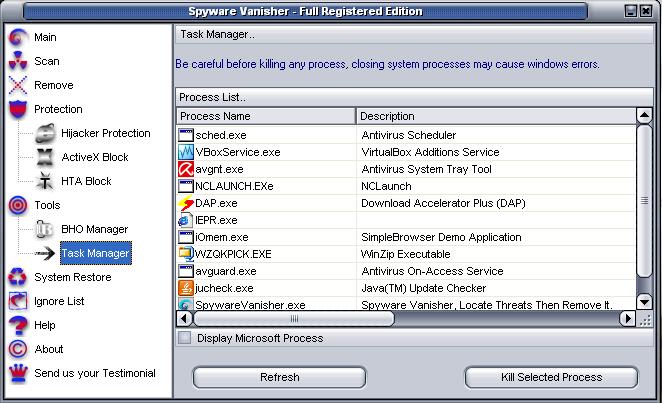Click vertical scrollbar down arrow

click(644, 301)
